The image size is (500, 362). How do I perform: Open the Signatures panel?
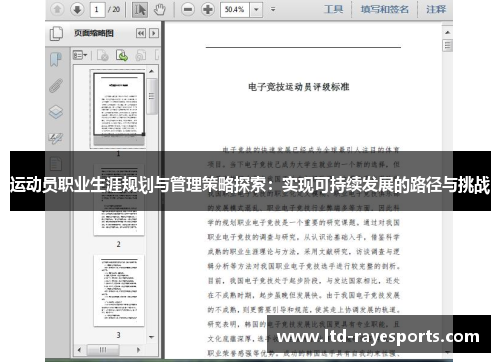pos(56,138)
